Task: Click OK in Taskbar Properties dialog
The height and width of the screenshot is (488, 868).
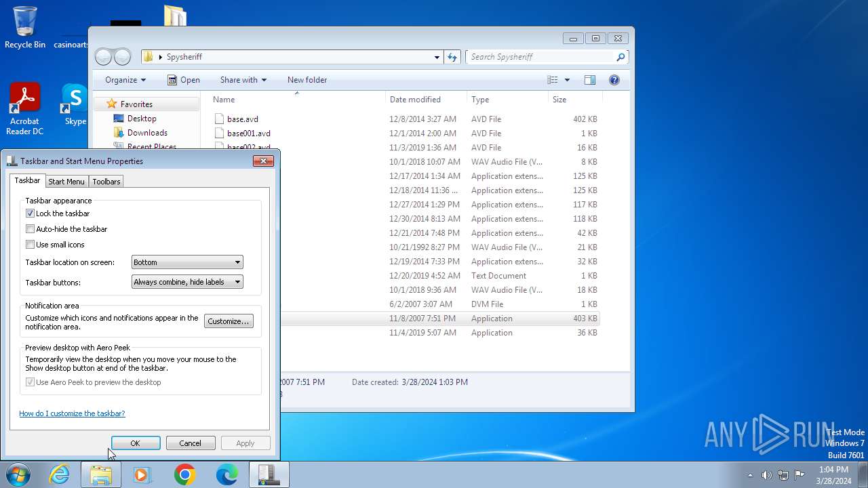Action: (135, 443)
